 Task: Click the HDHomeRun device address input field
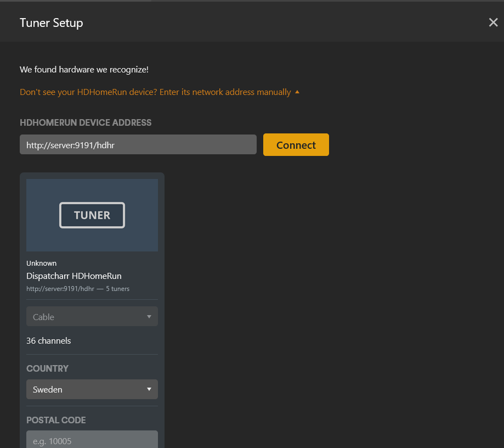[x=138, y=144]
